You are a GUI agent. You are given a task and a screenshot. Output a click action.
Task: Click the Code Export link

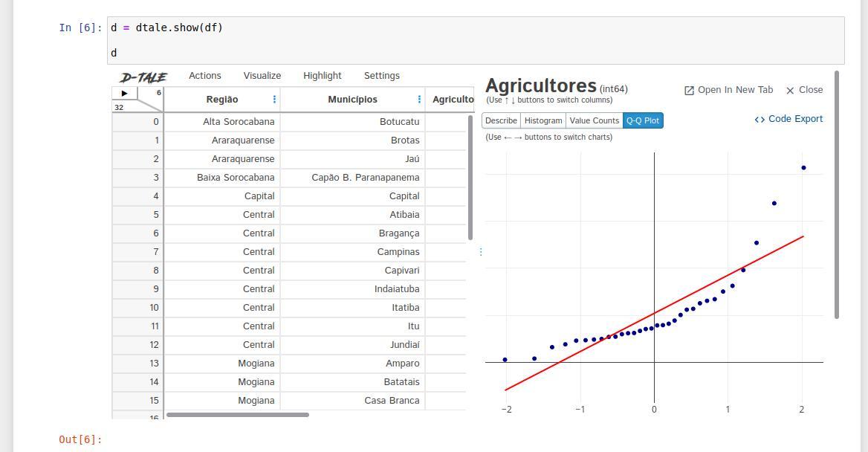(788, 119)
